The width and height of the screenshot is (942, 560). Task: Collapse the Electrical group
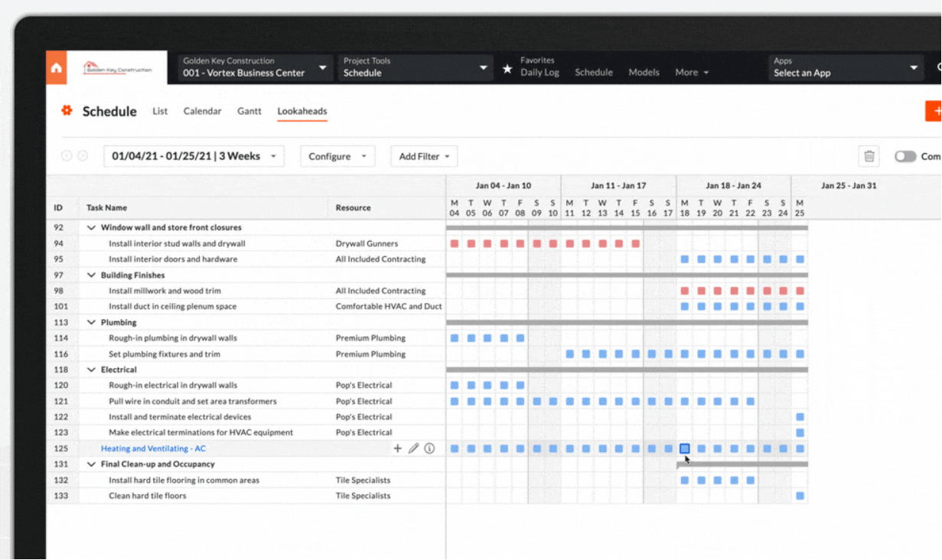coord(92,370)
